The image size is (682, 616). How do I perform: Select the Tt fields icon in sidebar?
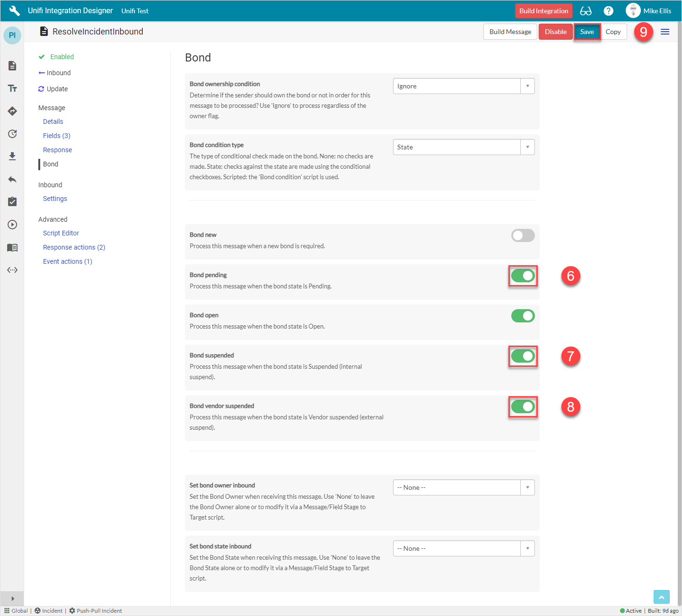coord(12,88)
